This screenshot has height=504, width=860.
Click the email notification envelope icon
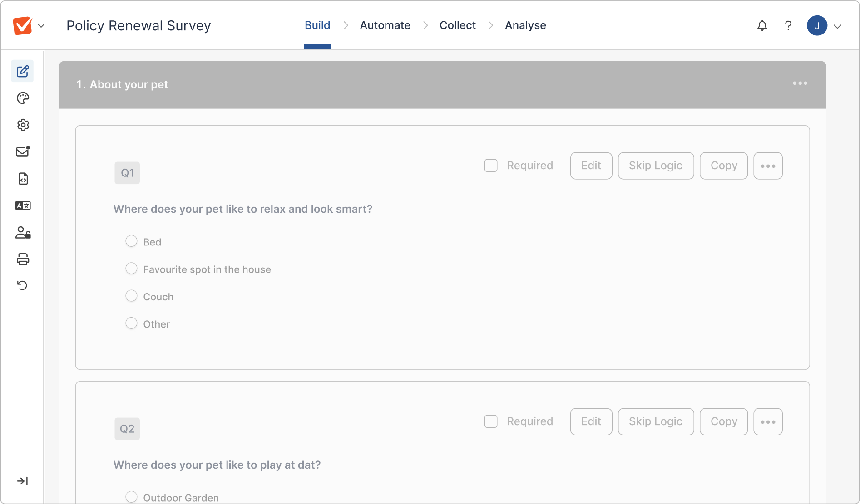(23, 152)
